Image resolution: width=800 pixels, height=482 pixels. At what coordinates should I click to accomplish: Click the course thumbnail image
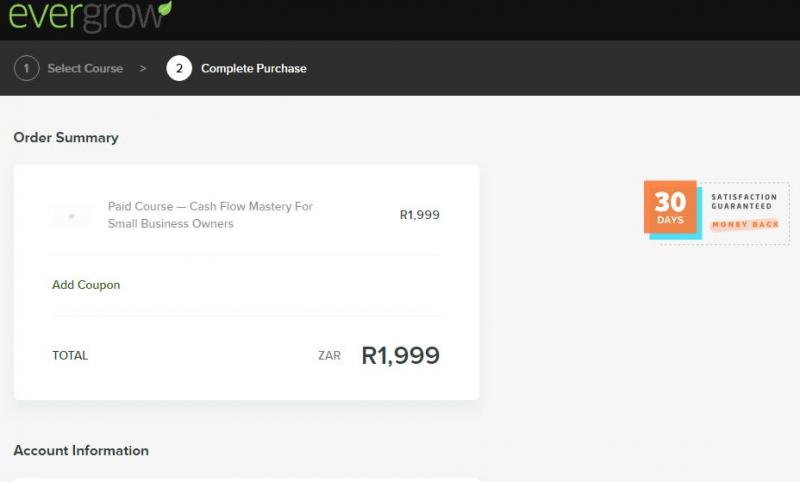pos(71,215)
